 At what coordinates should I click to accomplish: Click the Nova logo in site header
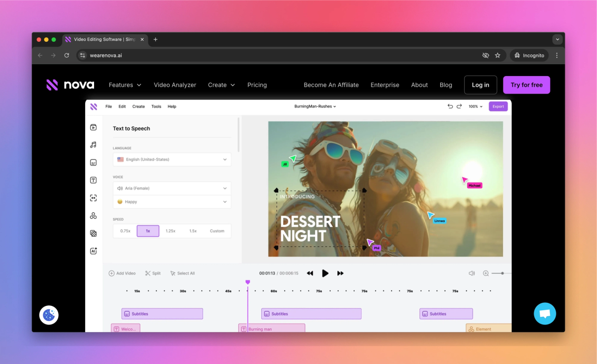tap(70, 85)
